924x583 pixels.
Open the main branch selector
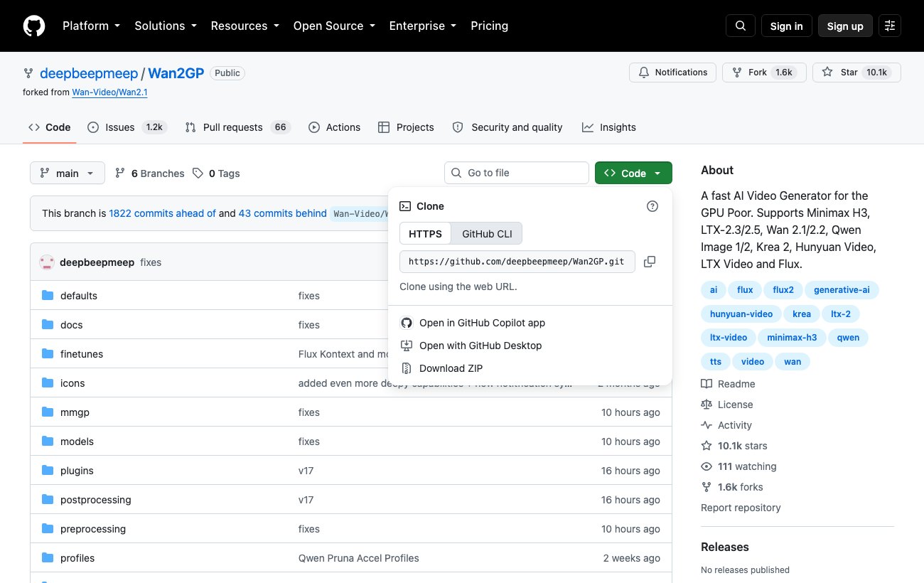click(x=68, y=173)
